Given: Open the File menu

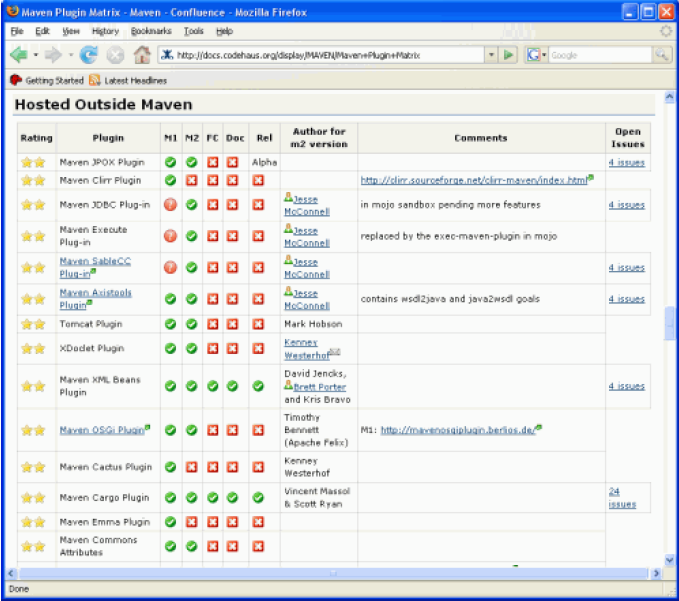Looking at the screenshot, I should point(17,31).
